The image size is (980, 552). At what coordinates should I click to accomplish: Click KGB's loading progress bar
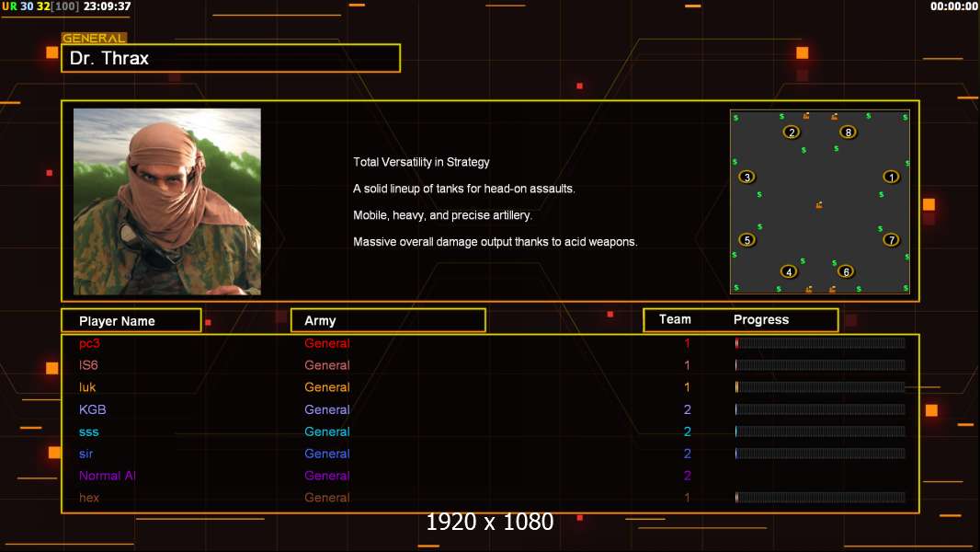820,409
